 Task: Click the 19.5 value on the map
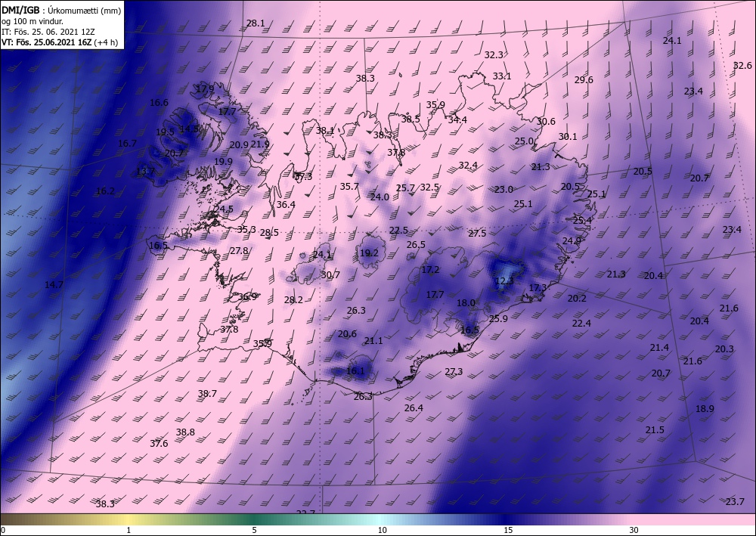[165, 132]
